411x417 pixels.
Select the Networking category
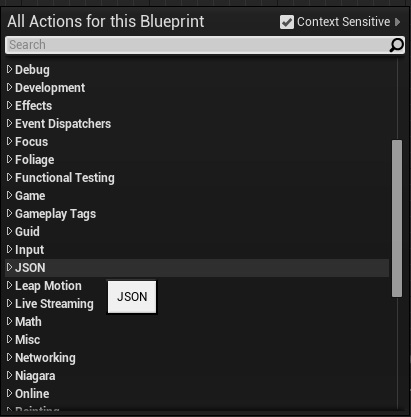pyautogui.click(x=45, y=358)
